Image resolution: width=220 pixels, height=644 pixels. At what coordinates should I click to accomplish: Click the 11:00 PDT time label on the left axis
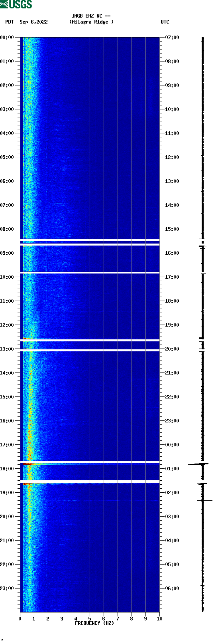pos(7,301)
